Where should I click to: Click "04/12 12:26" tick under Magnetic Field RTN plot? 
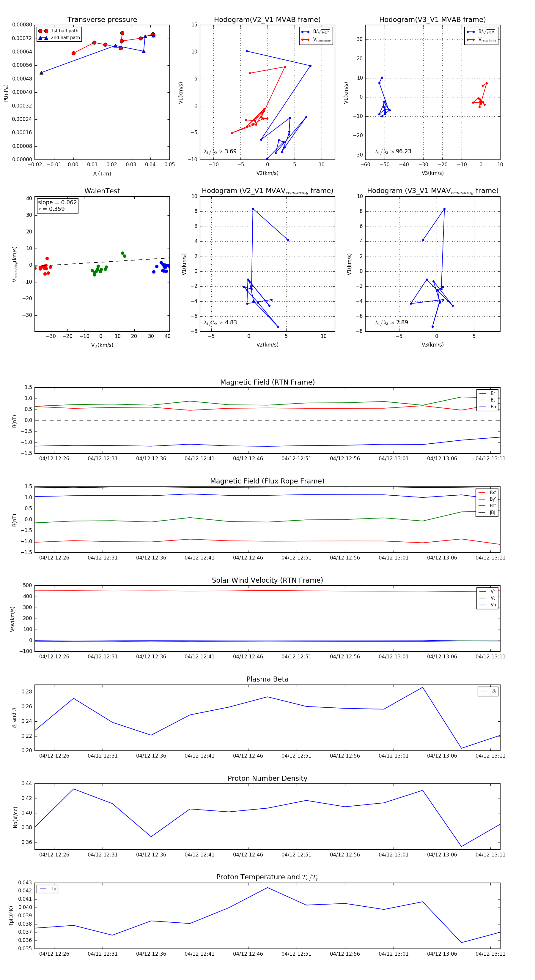(x=54, y=459)
